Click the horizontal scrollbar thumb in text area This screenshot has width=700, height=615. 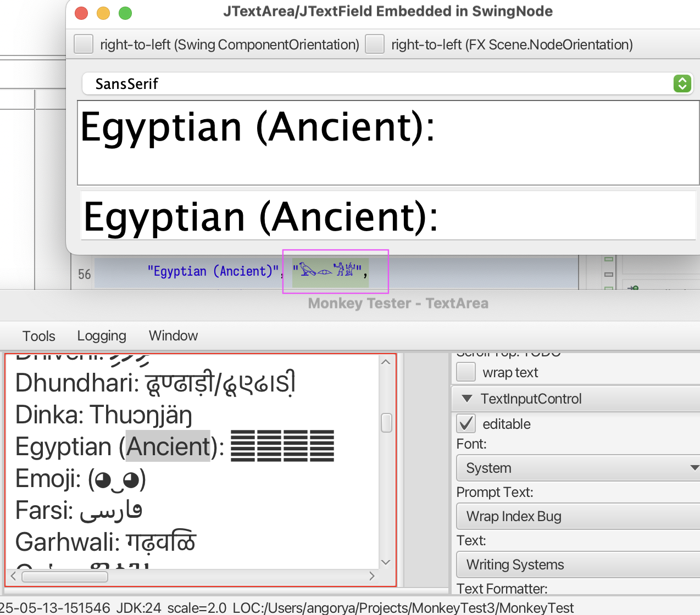pyautogui.click(x=64, y=576)
